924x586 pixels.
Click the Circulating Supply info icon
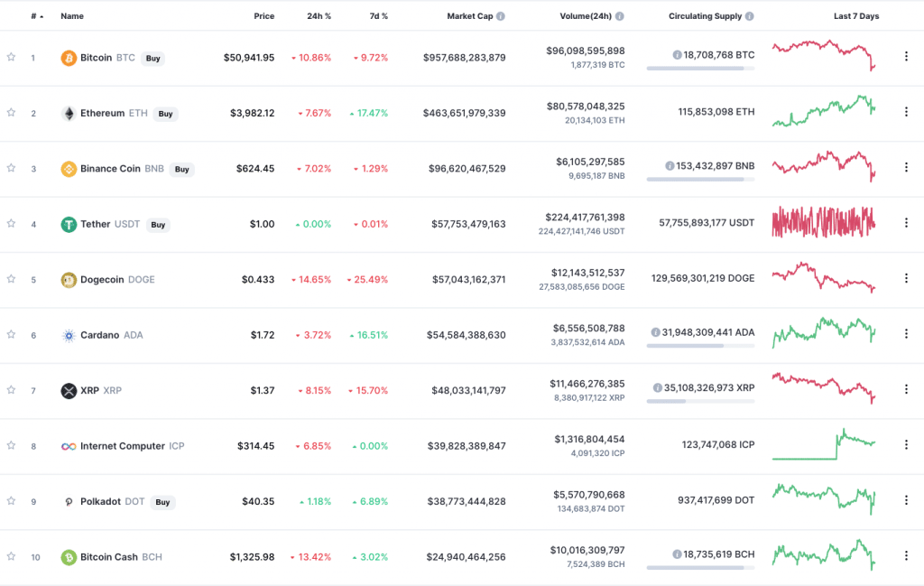tap(750, 16)
